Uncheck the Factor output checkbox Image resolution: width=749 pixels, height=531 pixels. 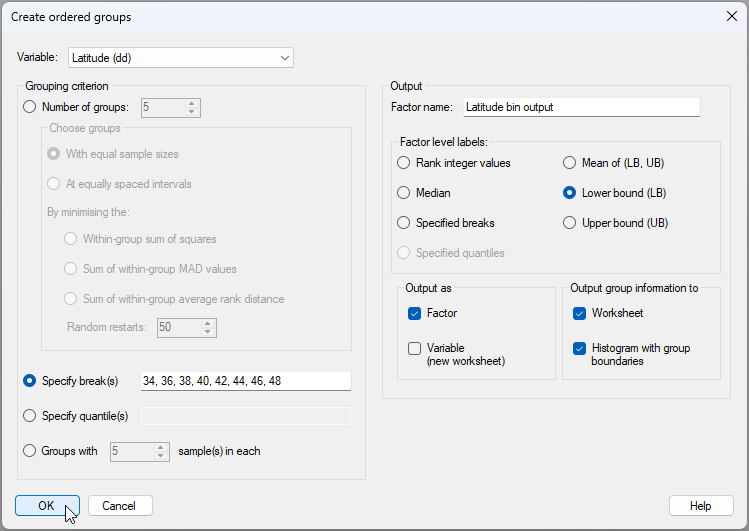pos(415,313)
